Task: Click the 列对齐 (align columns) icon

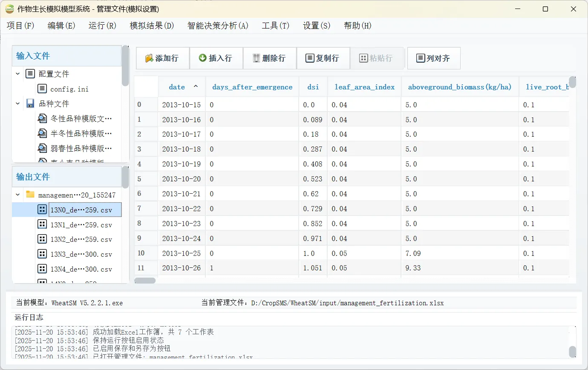Action: pyautogui.click(x=421, y=58)
